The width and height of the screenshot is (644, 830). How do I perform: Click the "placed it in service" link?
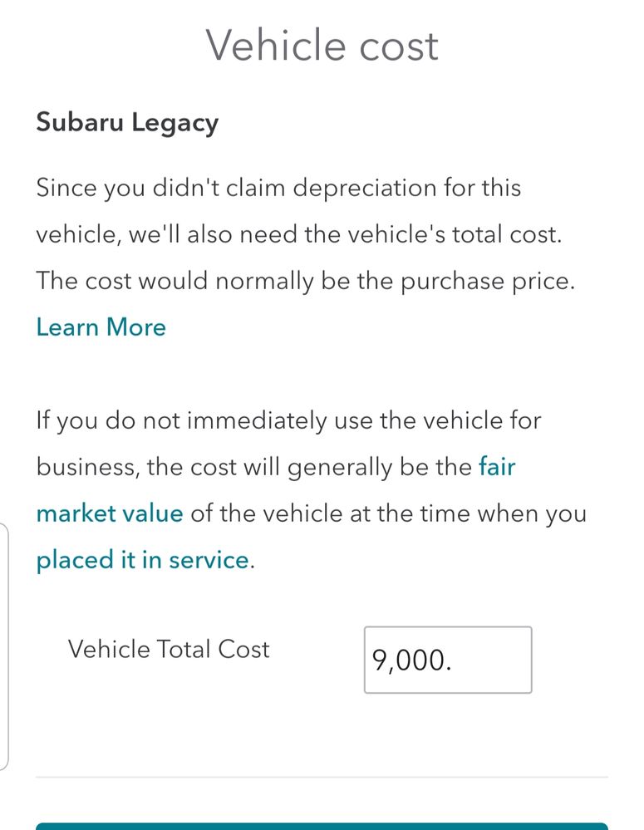[142, 560]
